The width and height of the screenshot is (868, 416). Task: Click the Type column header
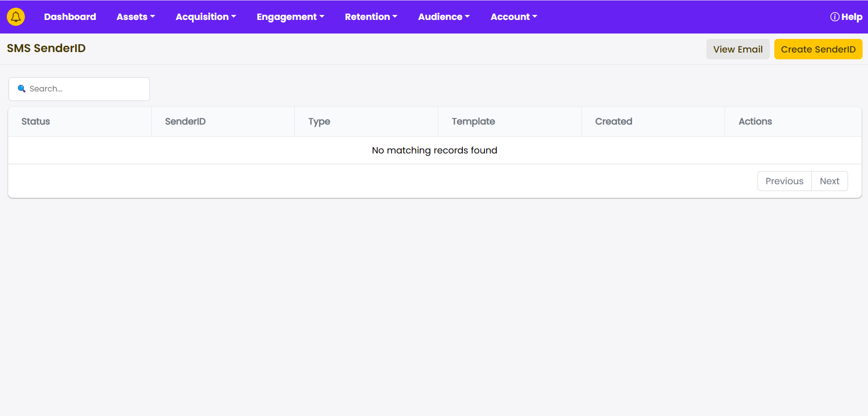click(x=319, y=121)
